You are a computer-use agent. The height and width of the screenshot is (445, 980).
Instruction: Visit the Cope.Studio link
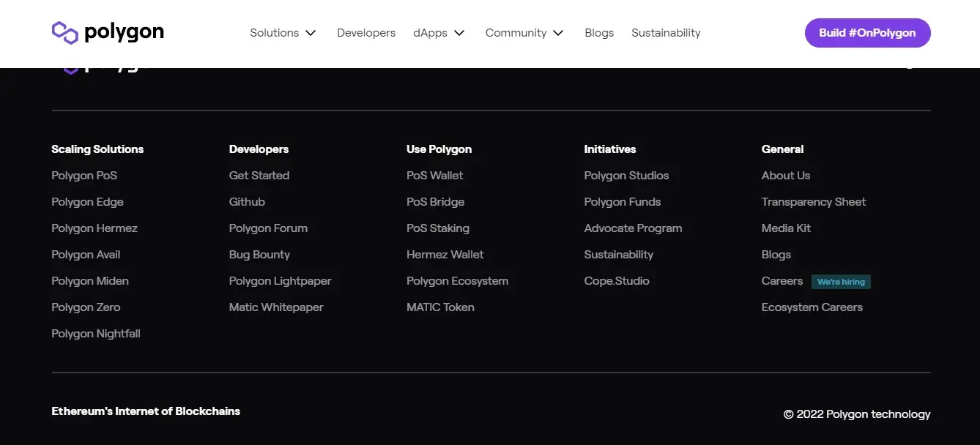(617, 281)
